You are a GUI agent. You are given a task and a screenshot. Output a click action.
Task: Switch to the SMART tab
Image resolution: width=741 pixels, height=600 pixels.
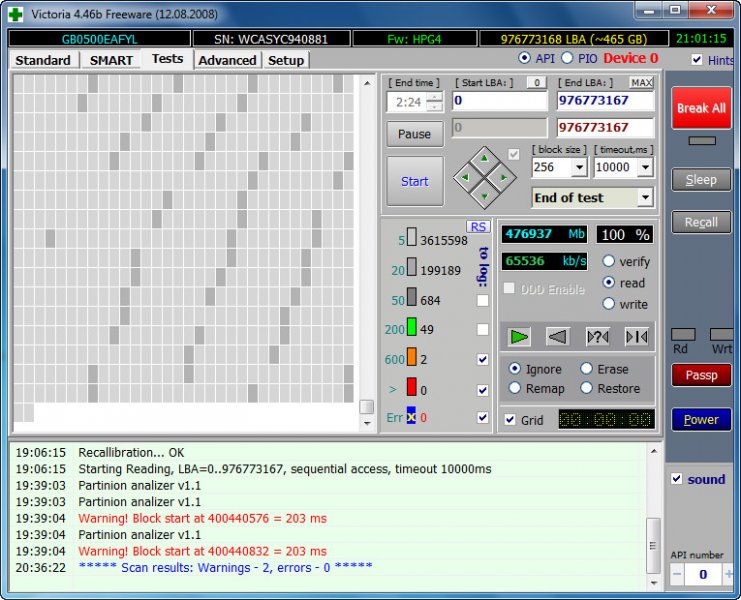[111, 60]
